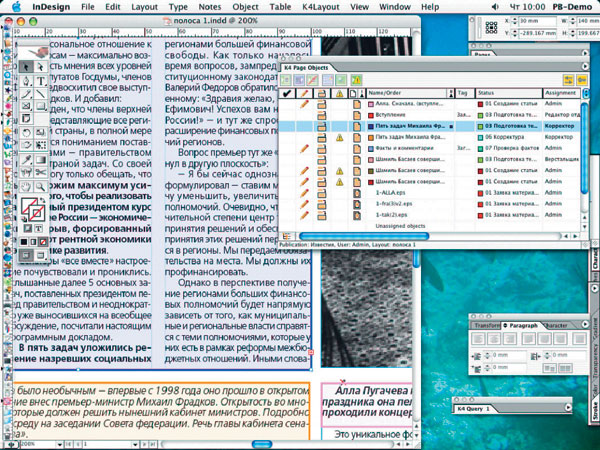Select the Hand tool
Image resolution: width=600 pixels, height=450 pixels.
[26, 187]
